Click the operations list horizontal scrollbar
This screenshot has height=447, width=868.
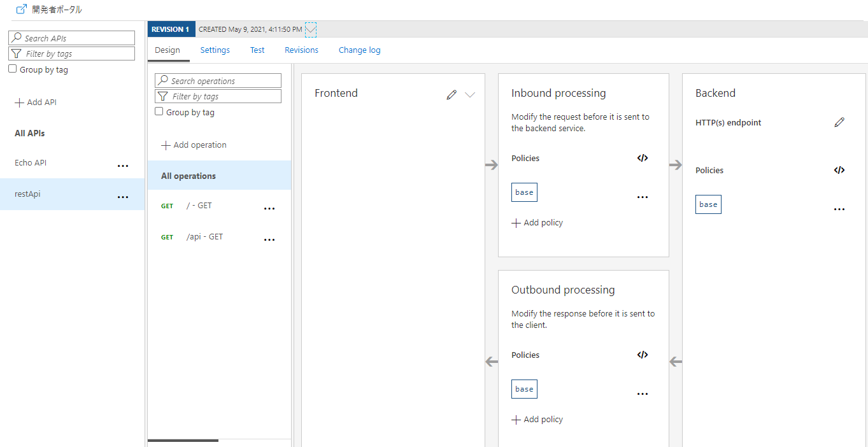(x=183, y=440)
